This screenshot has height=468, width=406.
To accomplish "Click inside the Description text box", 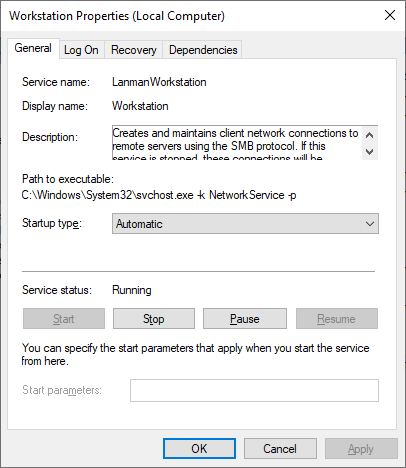I will (237, 143).
